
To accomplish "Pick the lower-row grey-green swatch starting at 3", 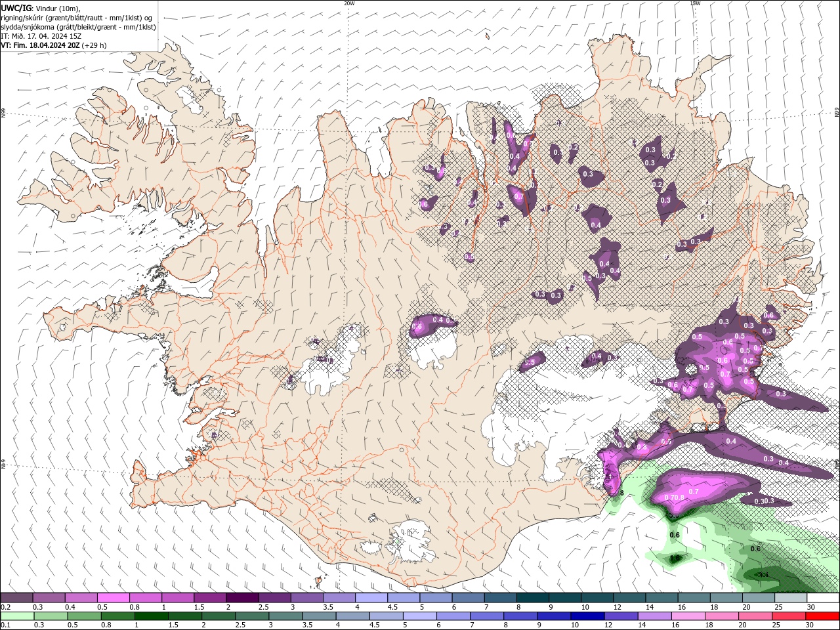I will [286, 616].
